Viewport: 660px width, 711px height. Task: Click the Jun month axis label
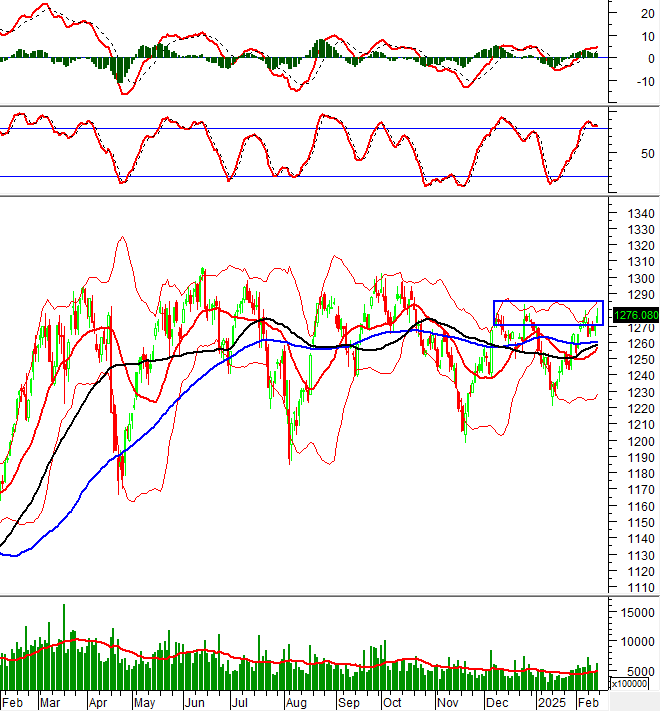pos(194,703)
